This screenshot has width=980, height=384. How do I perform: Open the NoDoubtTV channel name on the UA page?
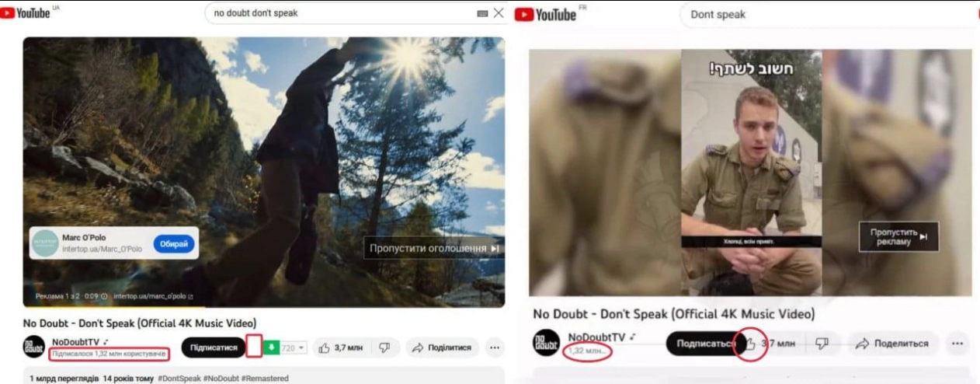[77, 342]
